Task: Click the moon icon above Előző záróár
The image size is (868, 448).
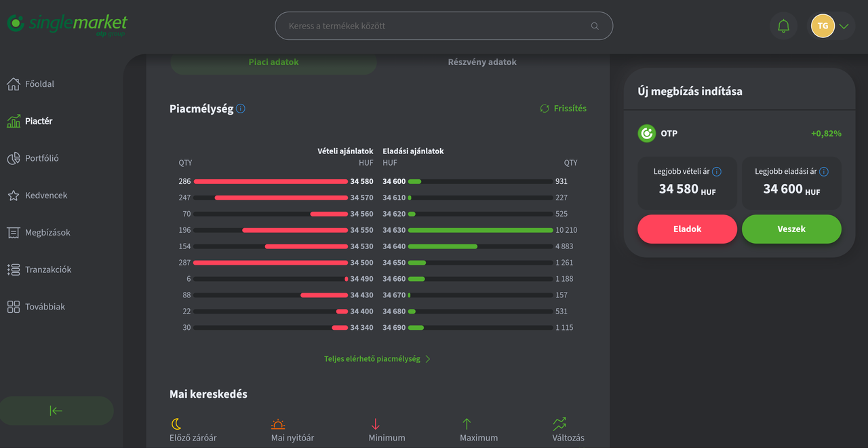Action: (x=176, y=424)
